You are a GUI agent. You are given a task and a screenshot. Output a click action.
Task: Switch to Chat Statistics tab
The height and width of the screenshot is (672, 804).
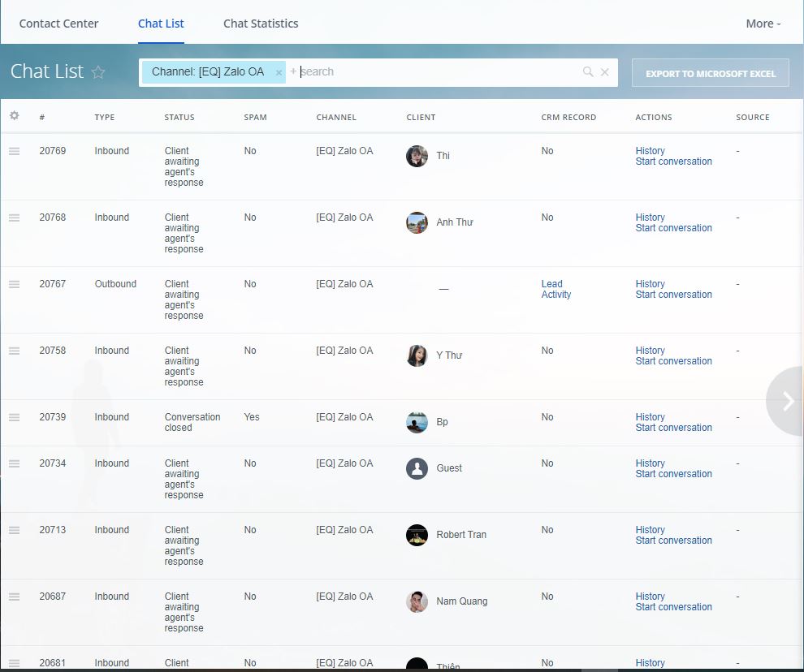click(261, 24)
